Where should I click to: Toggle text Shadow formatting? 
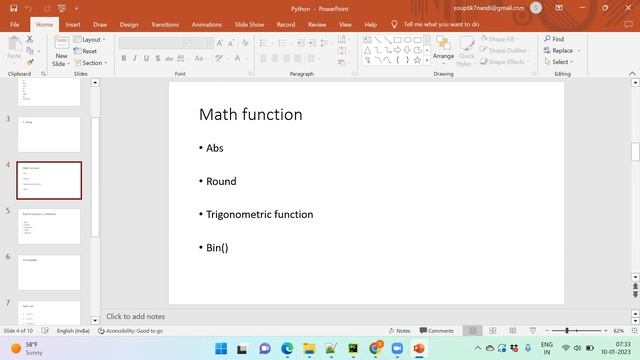point(158,58)
